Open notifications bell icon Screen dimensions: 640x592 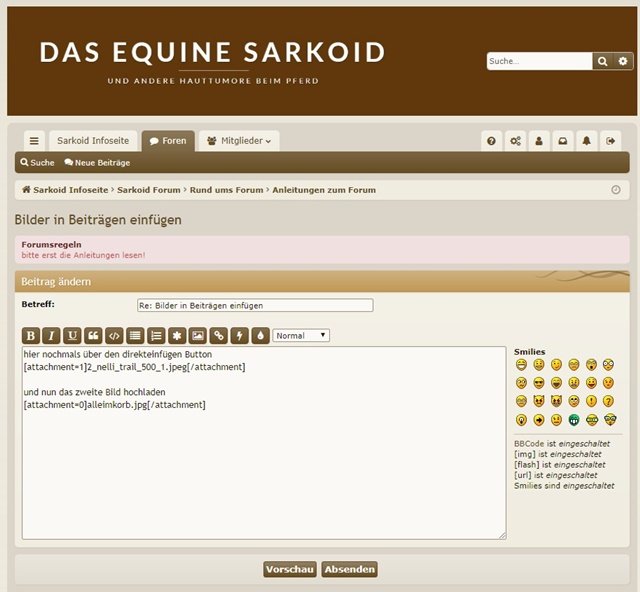point(587,141)
